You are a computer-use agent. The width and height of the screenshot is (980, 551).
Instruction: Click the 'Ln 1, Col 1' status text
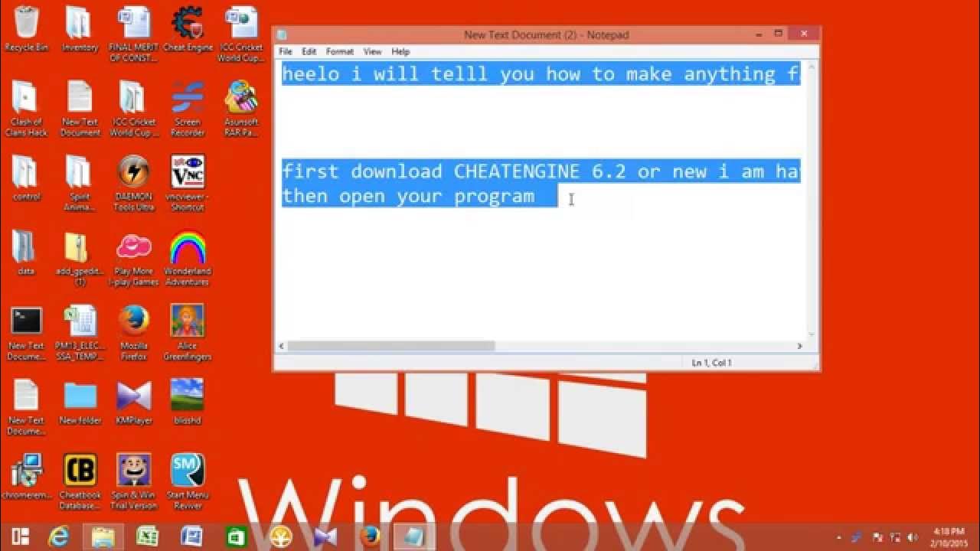pyautogui.click(x=712, y=363)
